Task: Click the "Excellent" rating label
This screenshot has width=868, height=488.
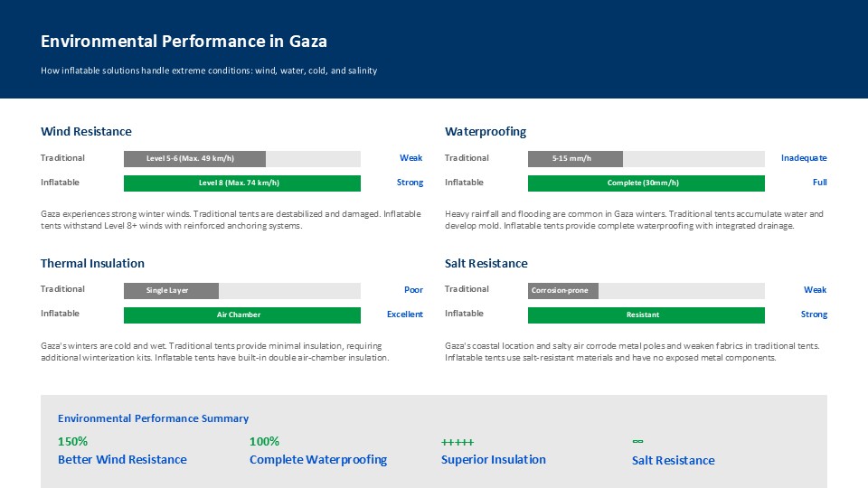Action: (404, 314)
